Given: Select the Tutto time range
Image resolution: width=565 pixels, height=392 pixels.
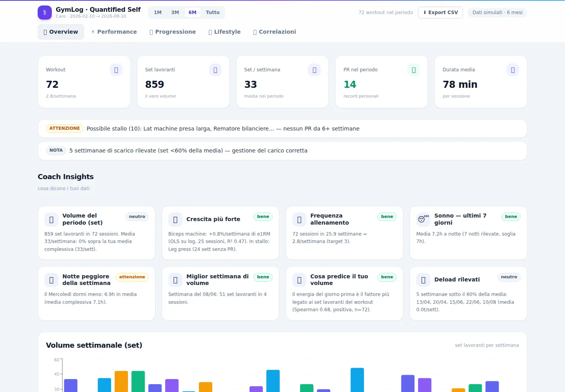Looking at the screenshot, I should pos(213,13).
